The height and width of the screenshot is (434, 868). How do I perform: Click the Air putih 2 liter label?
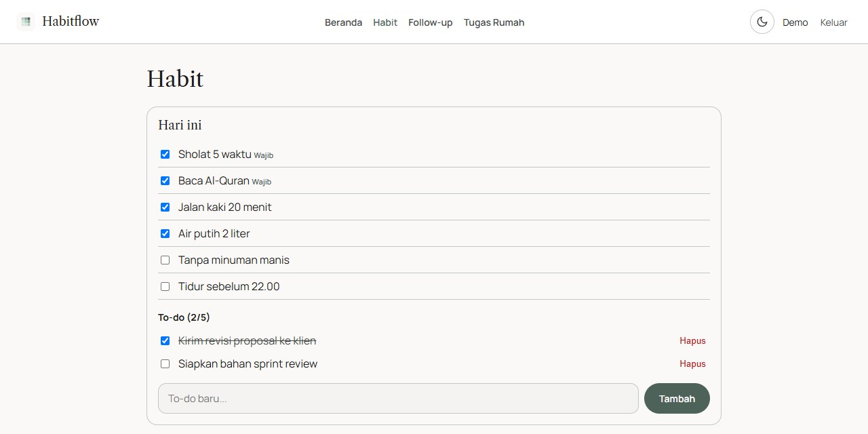coord(214,234)
